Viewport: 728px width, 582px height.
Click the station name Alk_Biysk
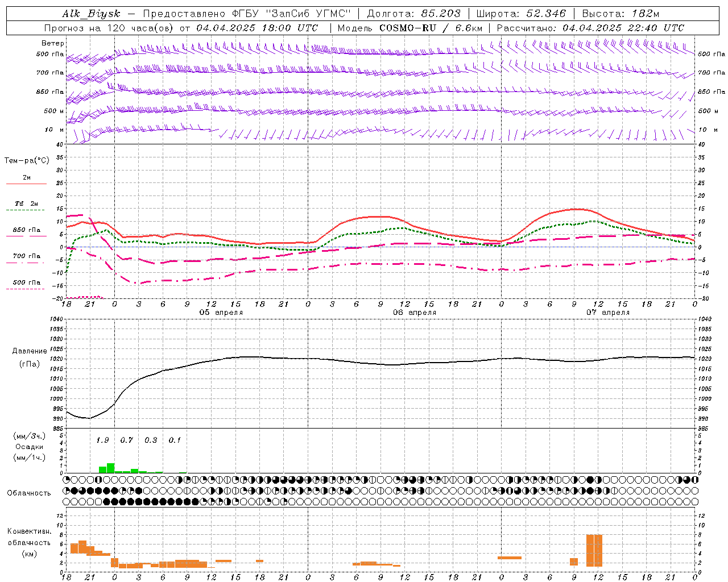[91, 14]
